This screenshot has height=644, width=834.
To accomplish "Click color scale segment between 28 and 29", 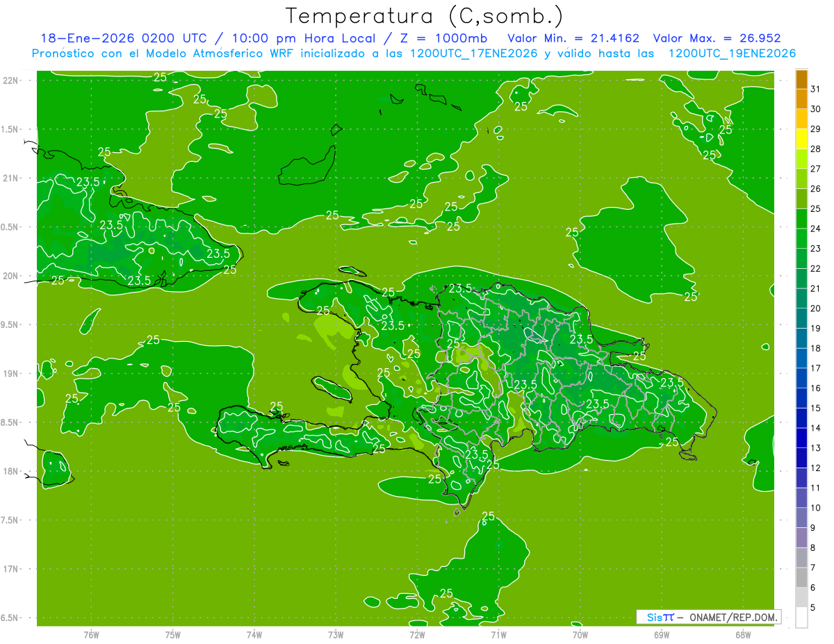I will pos(801,139).
